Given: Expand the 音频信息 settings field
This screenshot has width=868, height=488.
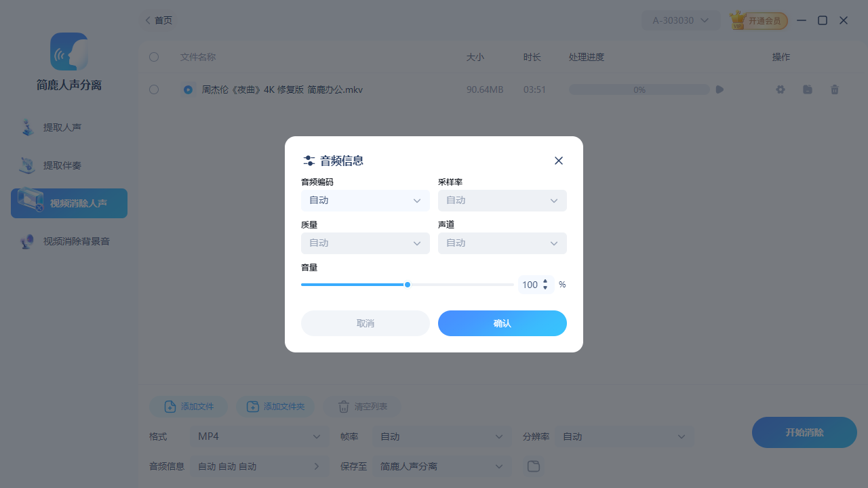Looking at the screenshot, I should coord(259,466).
